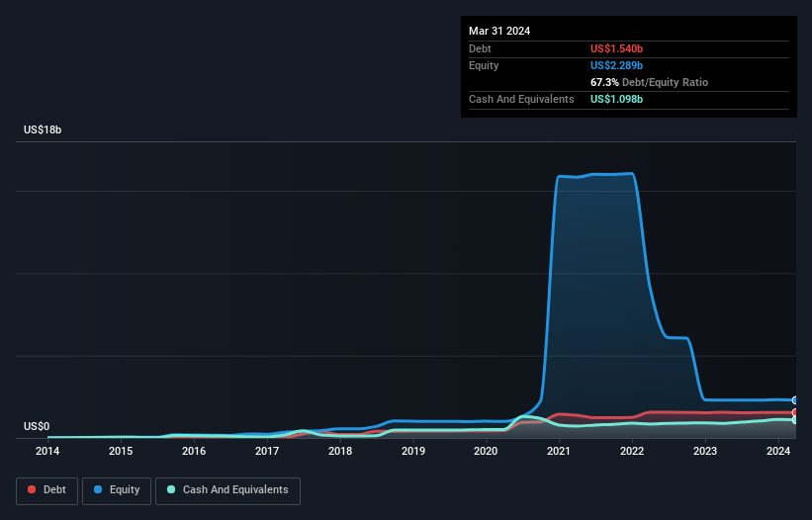Click the tooltip Debt row label
The height and width of the screenshot is (520, 812).
[x=480, y=48]
